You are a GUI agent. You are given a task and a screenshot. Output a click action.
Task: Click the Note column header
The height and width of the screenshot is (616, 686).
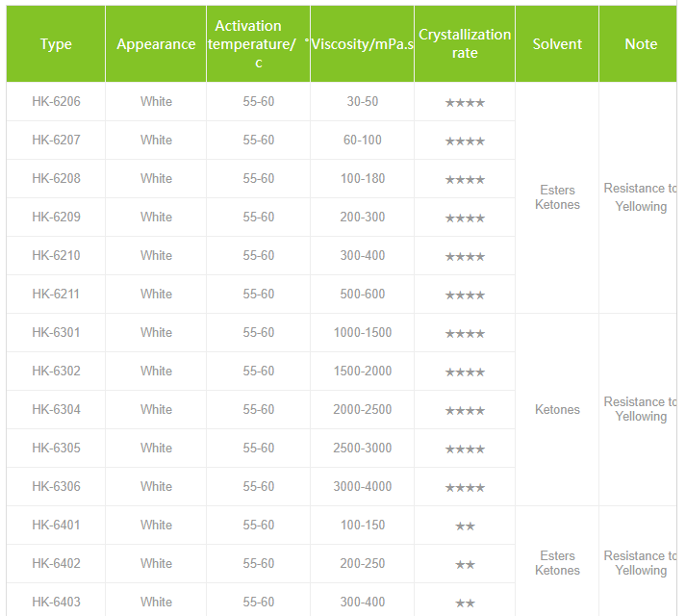click(x=641, y=44)
